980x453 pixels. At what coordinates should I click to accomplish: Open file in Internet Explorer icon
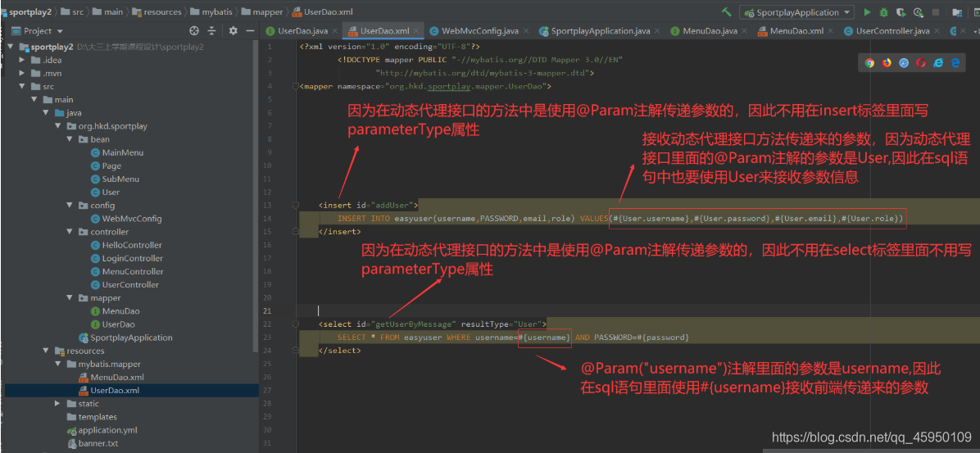tap(938, 62)
